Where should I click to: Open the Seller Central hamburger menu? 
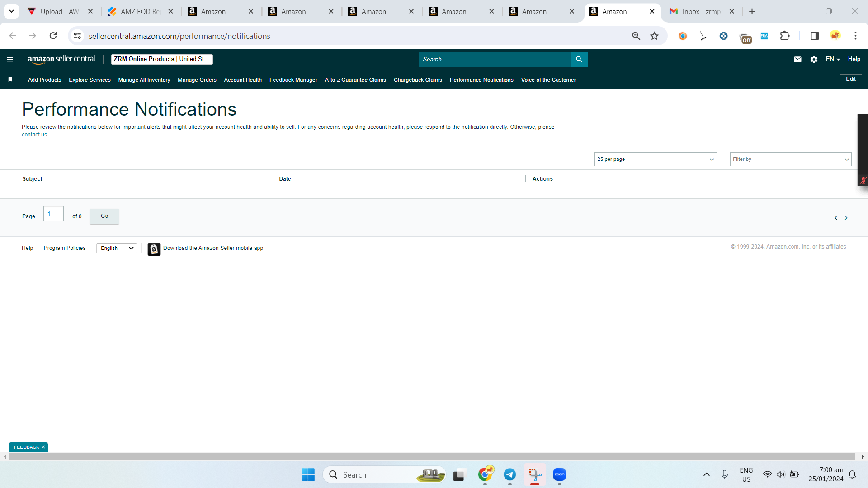[x=10, y=59]
